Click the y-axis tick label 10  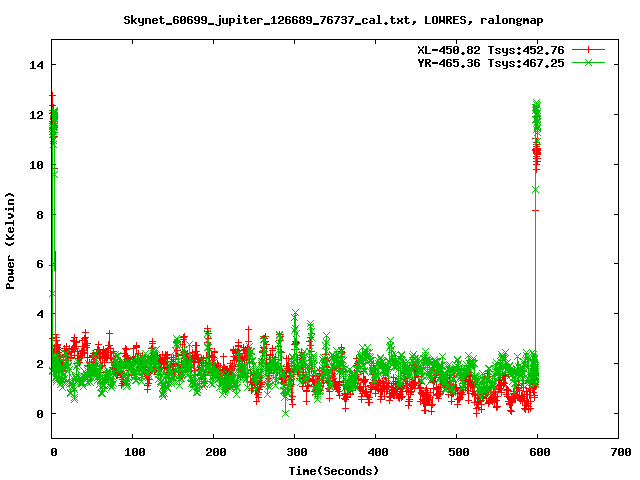pos(36,165)
